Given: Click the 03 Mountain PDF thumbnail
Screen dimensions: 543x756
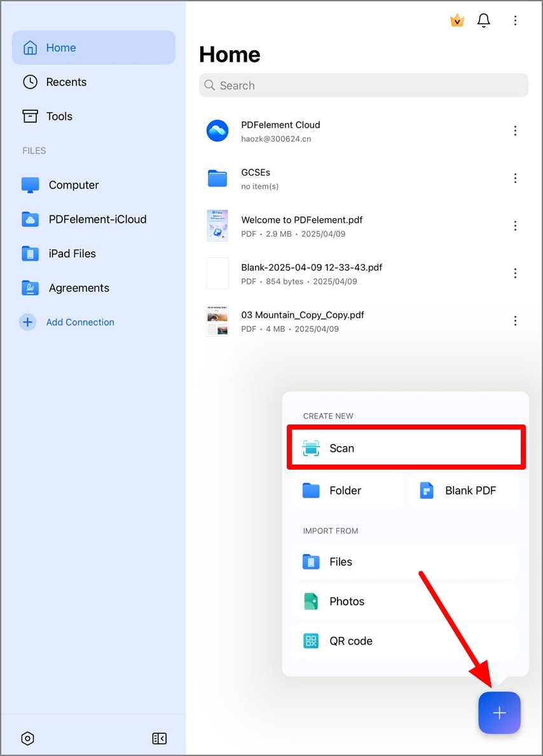Looking at the screenshot, I should (217, 321).
